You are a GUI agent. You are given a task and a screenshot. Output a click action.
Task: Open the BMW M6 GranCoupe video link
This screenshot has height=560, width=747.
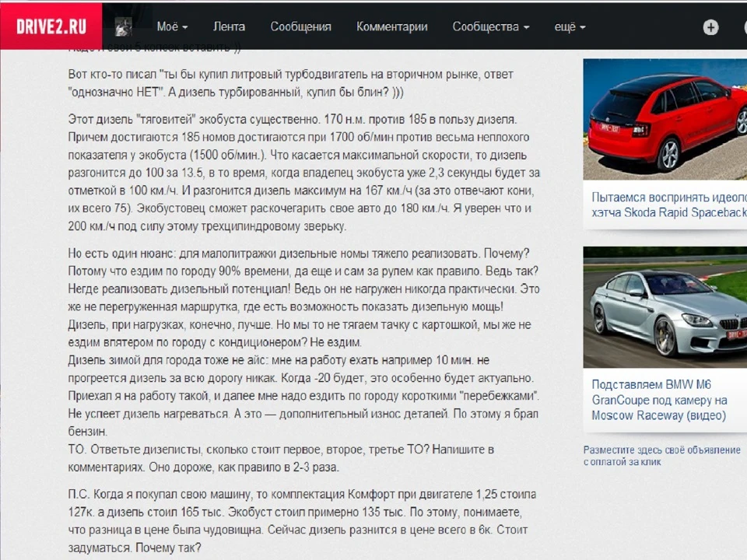[x=659, y=400]
